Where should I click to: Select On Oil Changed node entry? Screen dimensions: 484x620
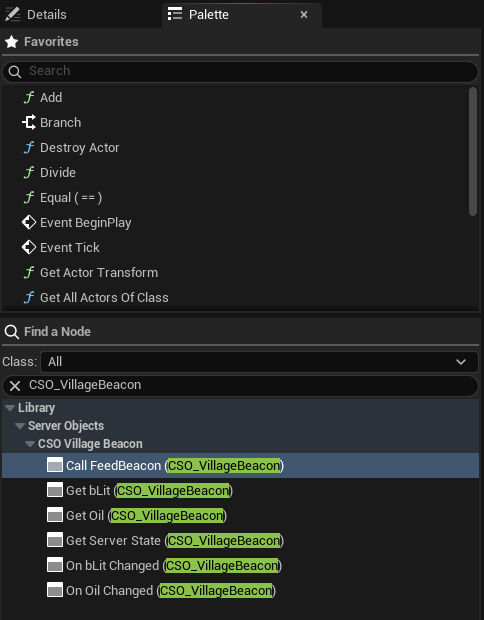(240, 590)
